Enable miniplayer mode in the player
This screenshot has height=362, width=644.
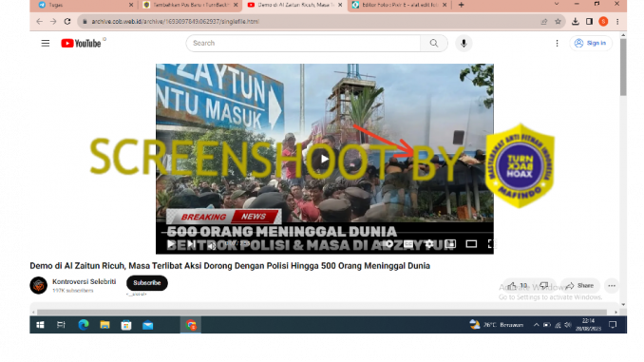[450, 244]
